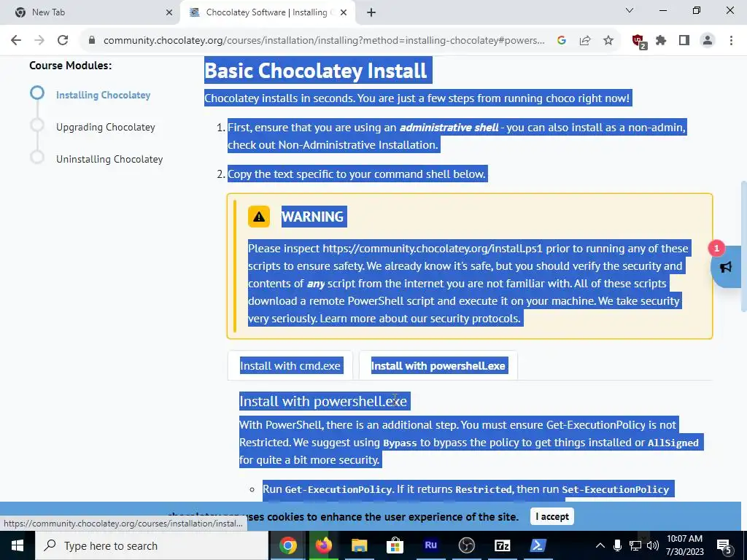747x560 pixels.
Task: Open Adobe Premiere Rush from taskbar
Action: click(430, 545)
